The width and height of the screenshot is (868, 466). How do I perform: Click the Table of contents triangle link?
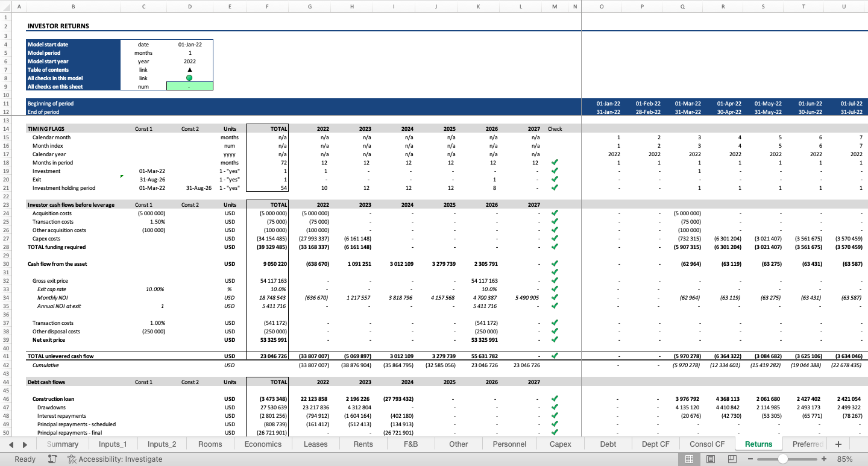click(x=190, y=69)
